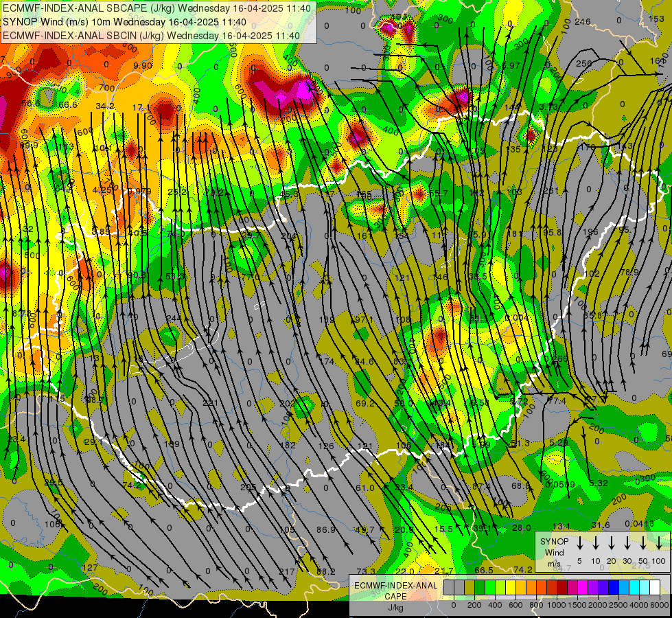
Task: Click the 4000 tick label of the CAPE colorbar
Action: [639, 605]
